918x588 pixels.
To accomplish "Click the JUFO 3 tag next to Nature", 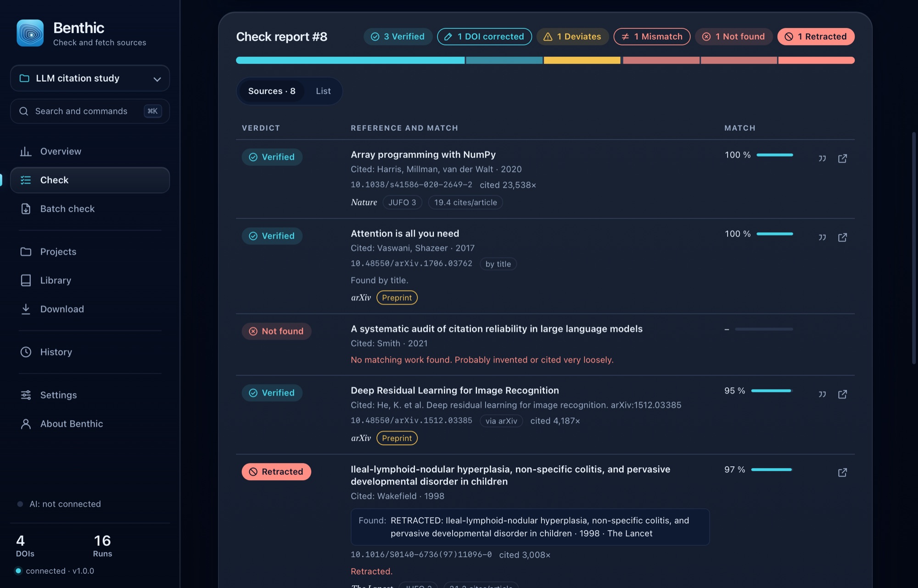I will (x=402, y=202).
